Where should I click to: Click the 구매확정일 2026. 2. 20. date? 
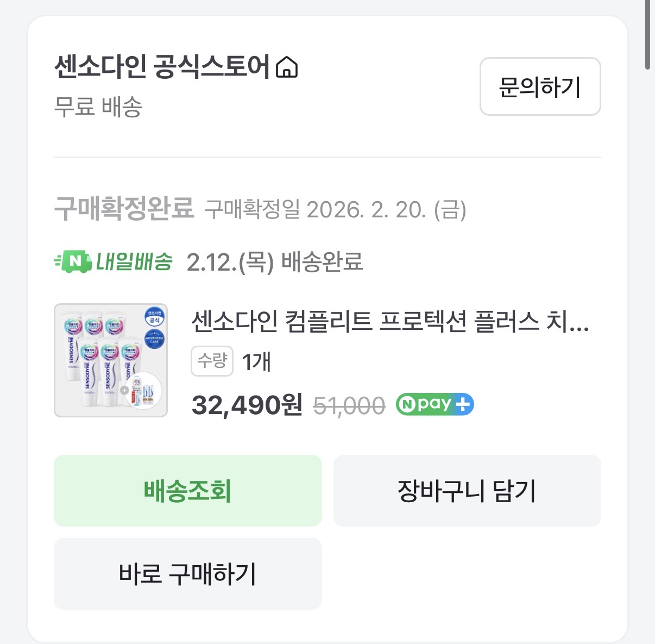pos(335,209)
